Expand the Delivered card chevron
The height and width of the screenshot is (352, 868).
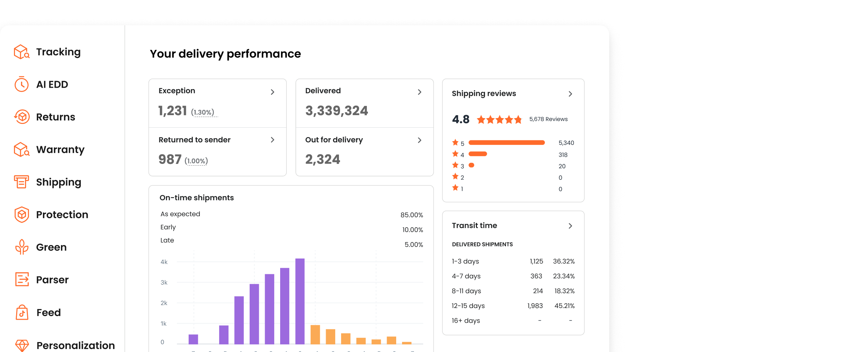click(419, 92)
